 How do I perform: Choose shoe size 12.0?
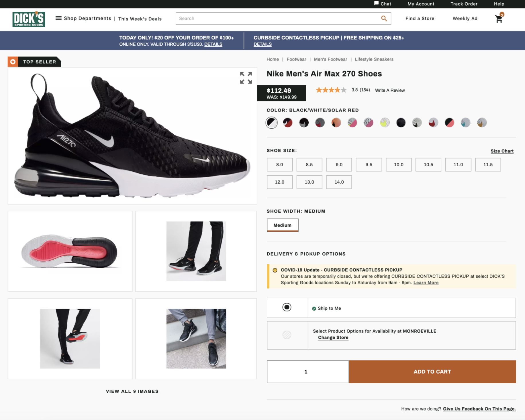coord(279,182)
